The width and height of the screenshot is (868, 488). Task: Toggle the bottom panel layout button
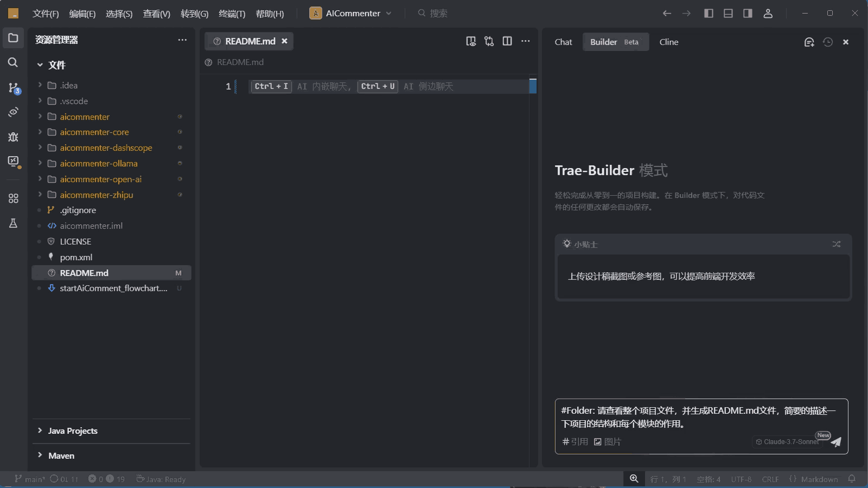coord(728,14)
